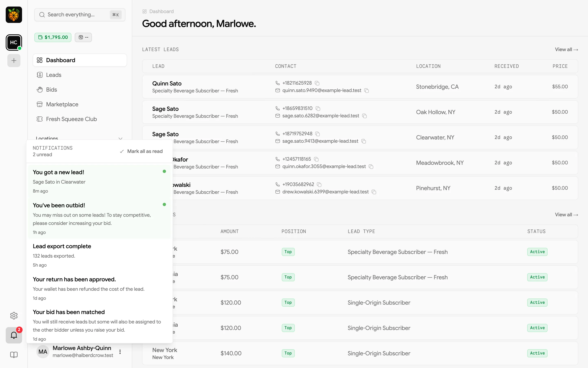Image resolution: width=588 pixels, height=368 pixels.
Task: Copy email quinn.sato.9490@example-lead.test
Action: (x=367, y=91)
